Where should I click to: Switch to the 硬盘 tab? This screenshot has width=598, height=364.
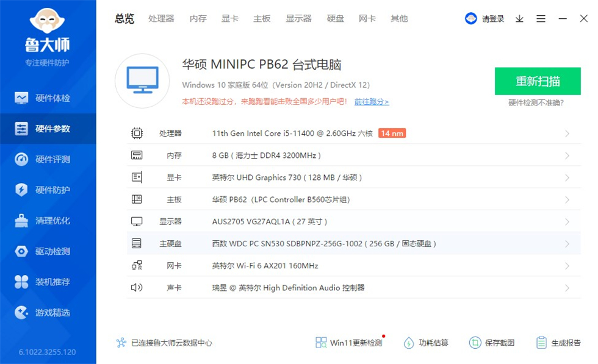point(335,18)
